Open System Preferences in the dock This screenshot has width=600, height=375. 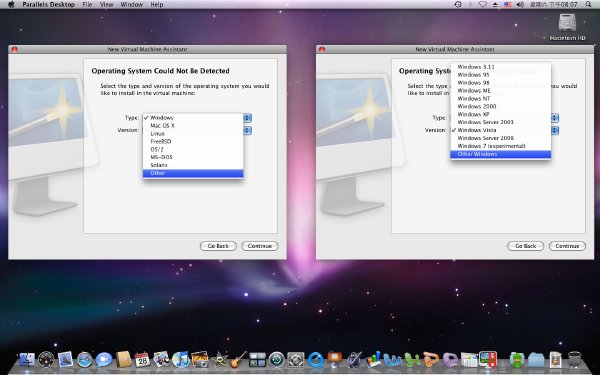296,360
